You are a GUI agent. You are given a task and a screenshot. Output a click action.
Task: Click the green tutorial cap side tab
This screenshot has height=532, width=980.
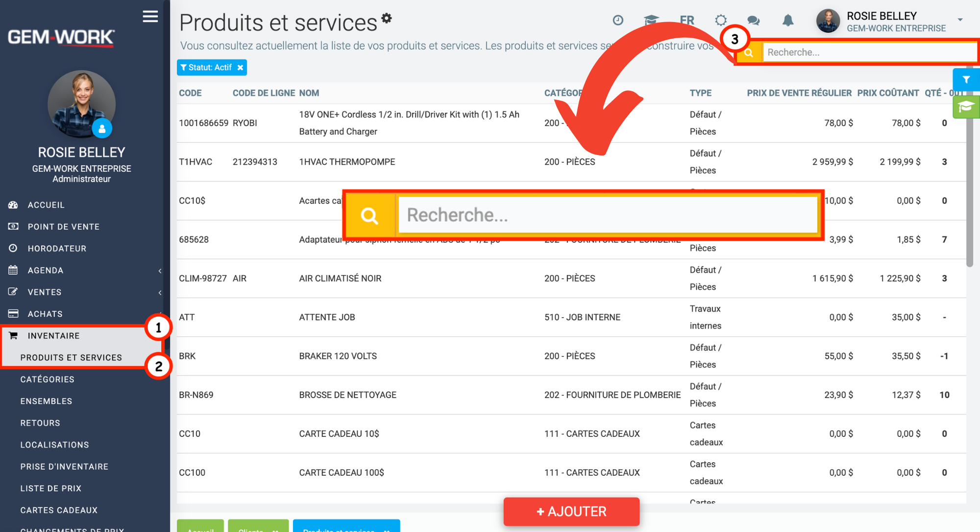click(966, 107)
